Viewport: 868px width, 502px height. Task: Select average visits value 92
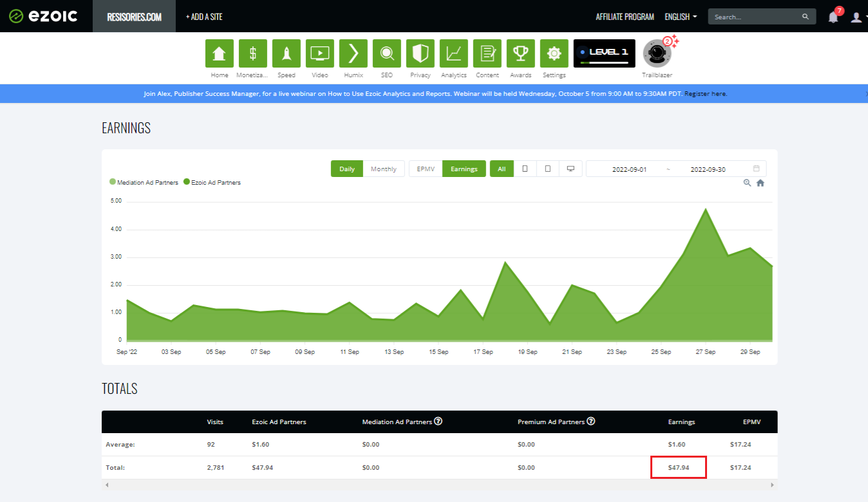click(x=211, y=445)
